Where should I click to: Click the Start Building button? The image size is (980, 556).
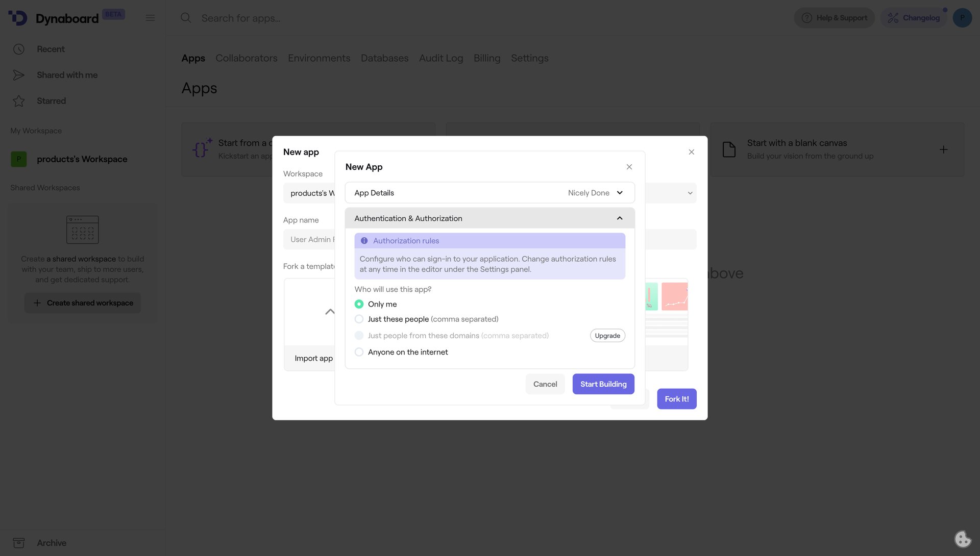click(x=603, y=384)
